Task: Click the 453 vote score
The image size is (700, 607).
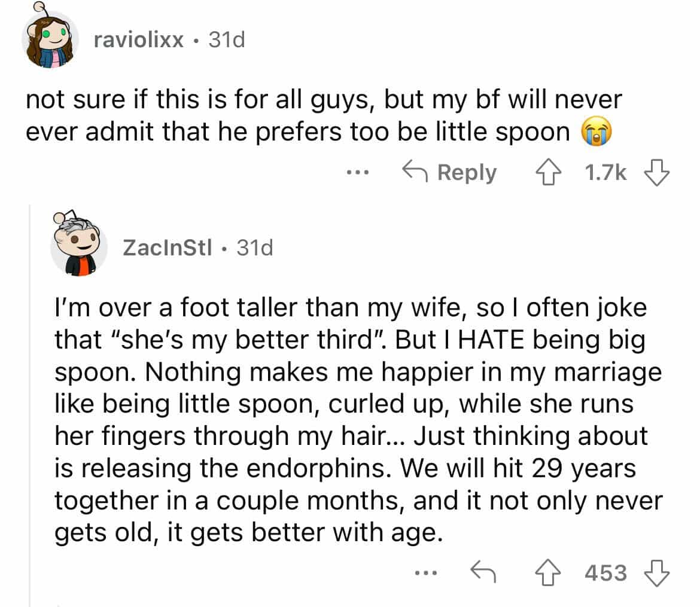Action: pos(605,573)
